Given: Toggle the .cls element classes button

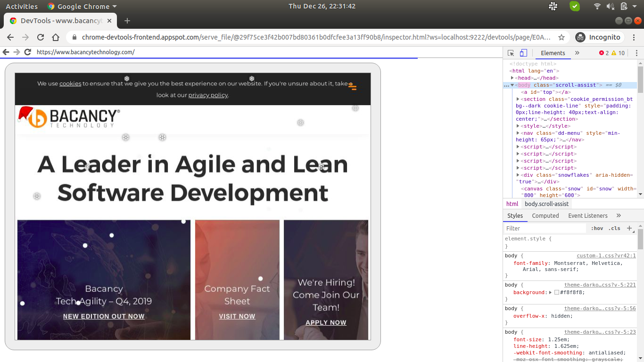Looking at the screenshot, I should click(x=614, y=228).
